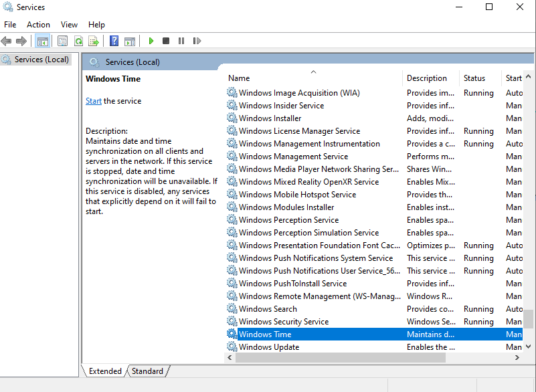Screen dimensions: 536x392
Task: Click the Restart Service toolbar icon
Action: click(x=197, y=41)
